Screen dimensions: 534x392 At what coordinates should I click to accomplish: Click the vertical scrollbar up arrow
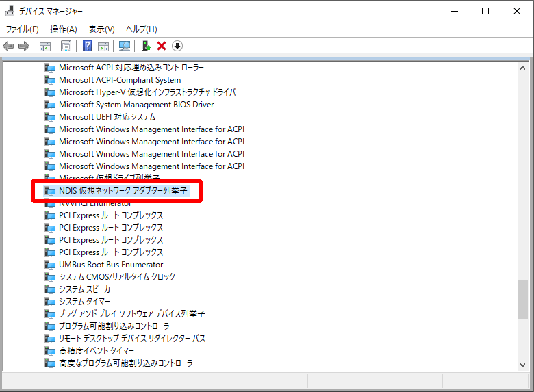(522, 68)
